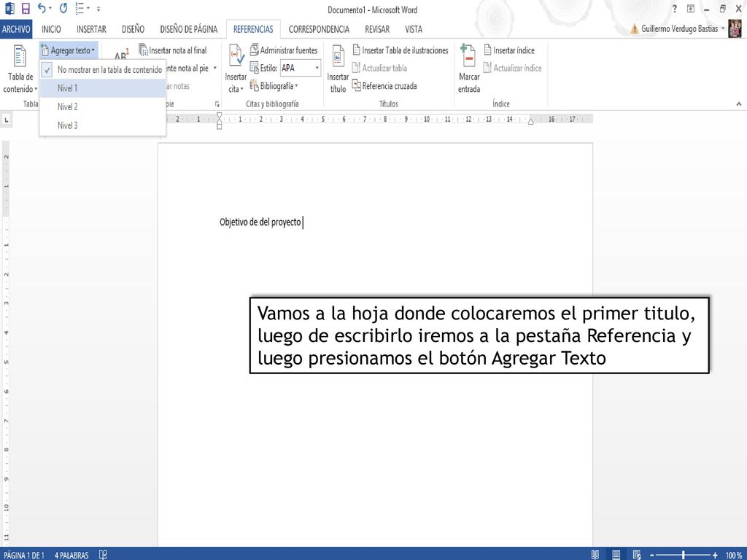The width and height of the screenshot is (747, 560).
Task: Open the Estilo APA combo box
Action: [x=301, y=68]
